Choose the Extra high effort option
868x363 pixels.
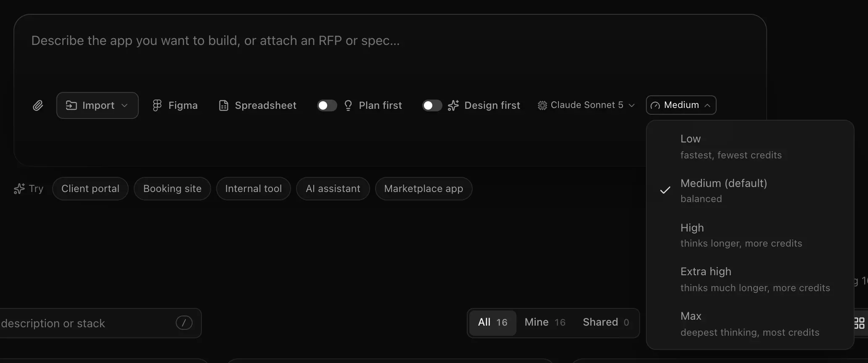pos(750,279)
